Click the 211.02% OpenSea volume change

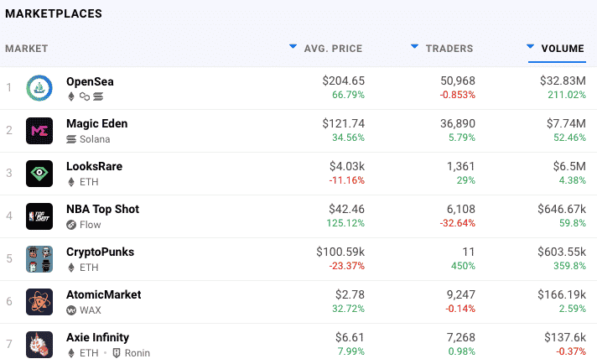(x=567, y=95)
